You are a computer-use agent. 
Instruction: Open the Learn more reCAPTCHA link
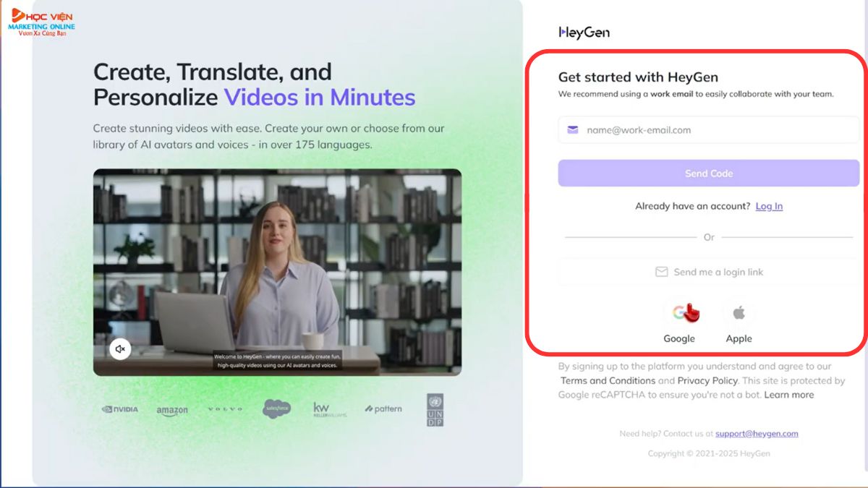789,395
